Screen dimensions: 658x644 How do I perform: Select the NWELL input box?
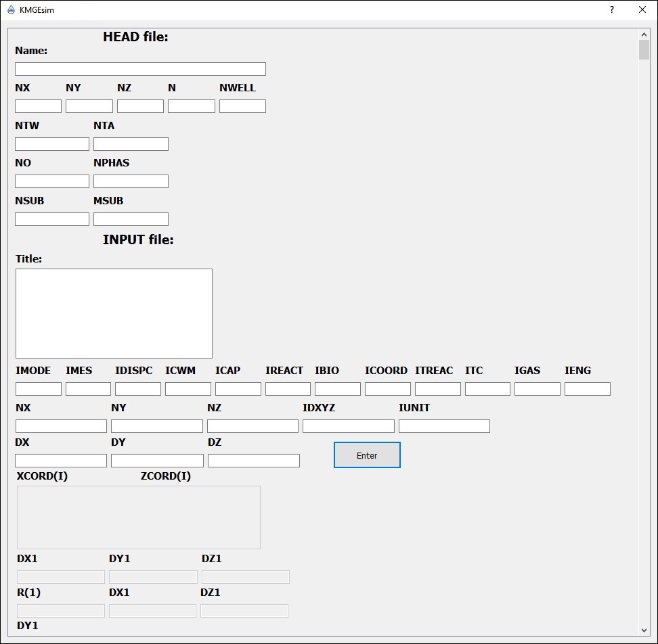click(x=242, y=106)
